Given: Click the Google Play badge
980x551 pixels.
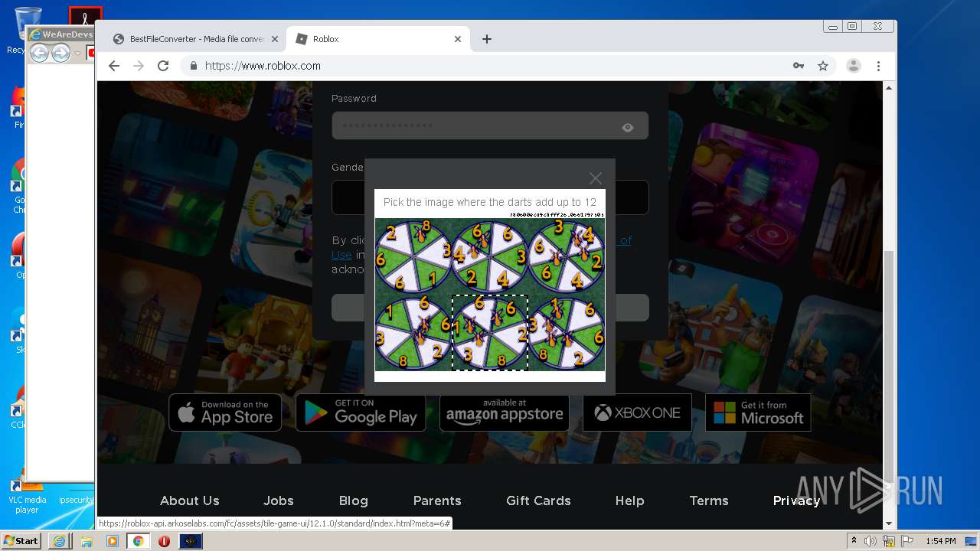Looking at the screenshot, I should 361,412.
